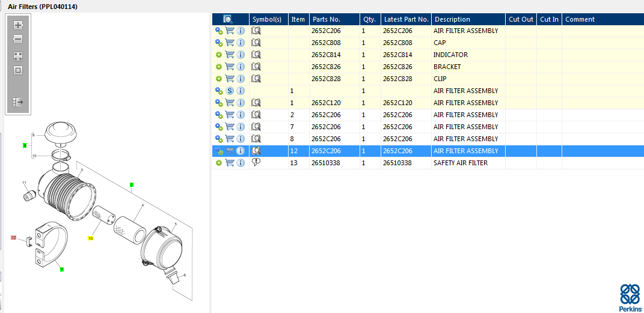Zoom in on the parts diagram
The width and height of the screenshot is (644, 313).
pos(18,25)
